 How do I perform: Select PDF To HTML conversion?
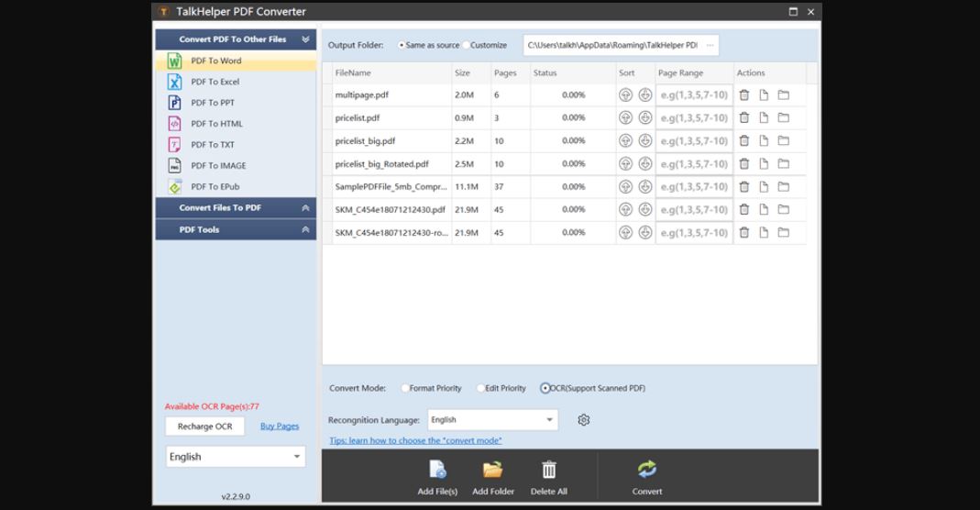[x=236, y=124]
